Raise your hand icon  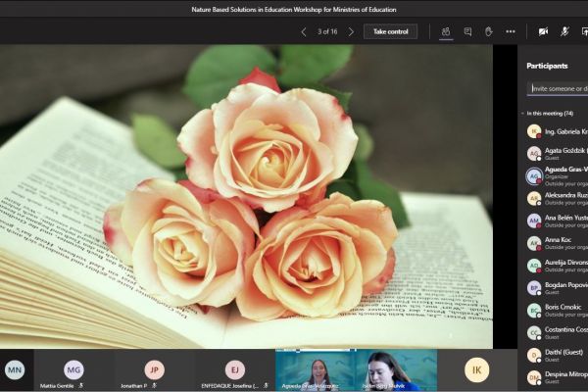pyautogui.click(x=488, y=32)
